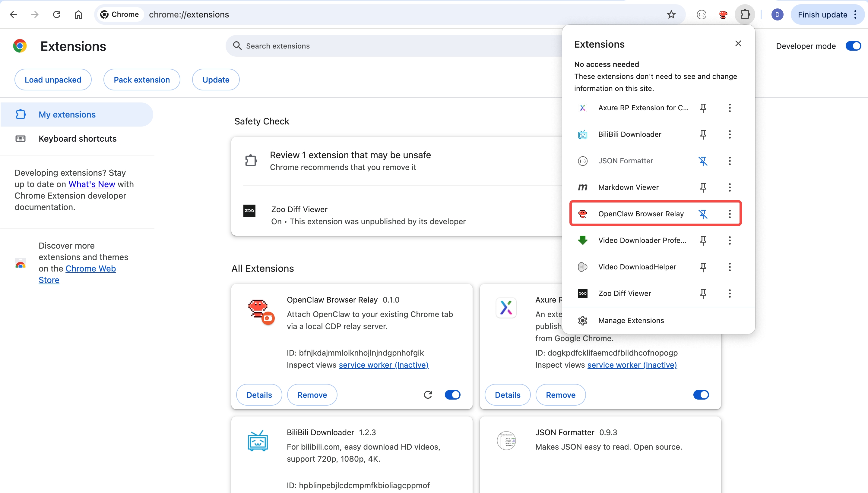The height and width of the screenshot is (493, 868).
Task: Toggle the Extensions puzzle toolbar button
Action: pyautogui.click(x=745, y=14)
